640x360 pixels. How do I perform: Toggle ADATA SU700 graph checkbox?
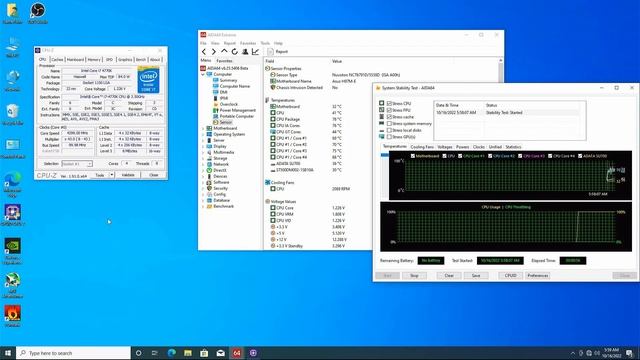point(580,156)
